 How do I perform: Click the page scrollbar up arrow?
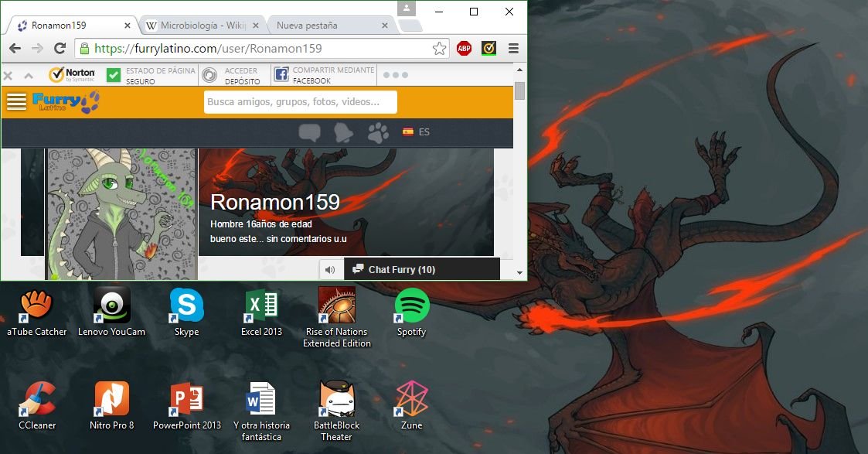[519, 70]
